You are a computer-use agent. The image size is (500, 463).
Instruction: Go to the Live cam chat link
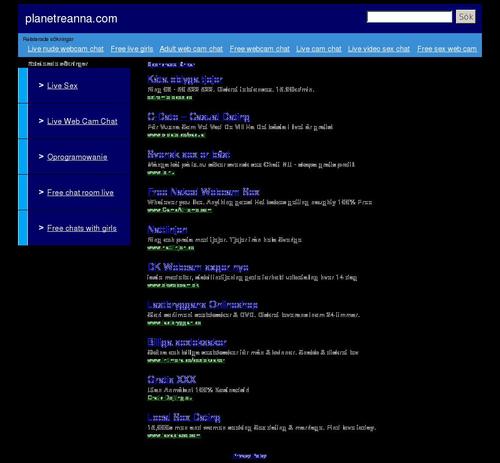click(x=319, y=49)
